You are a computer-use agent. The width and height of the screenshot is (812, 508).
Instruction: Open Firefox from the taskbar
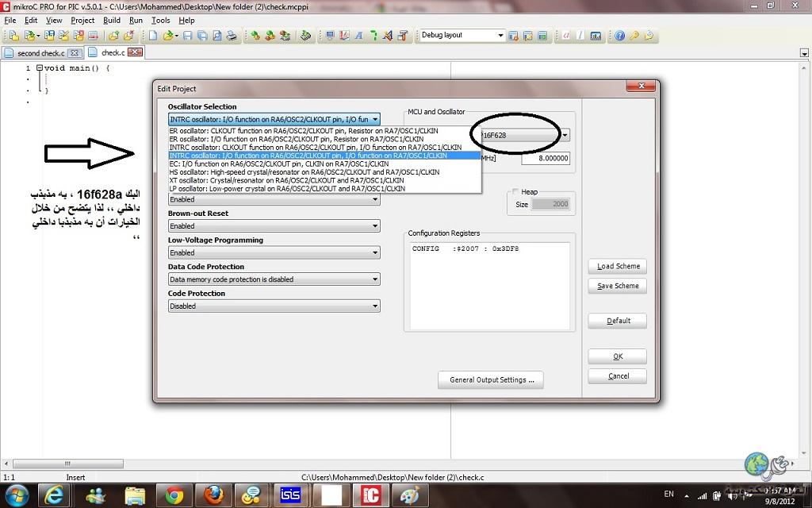click(x=213, y=495)
